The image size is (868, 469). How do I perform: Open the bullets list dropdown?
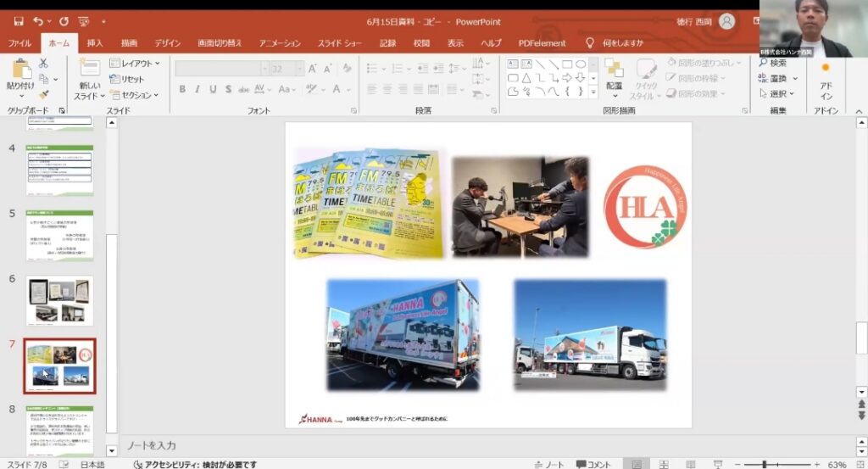click(384, 70)
